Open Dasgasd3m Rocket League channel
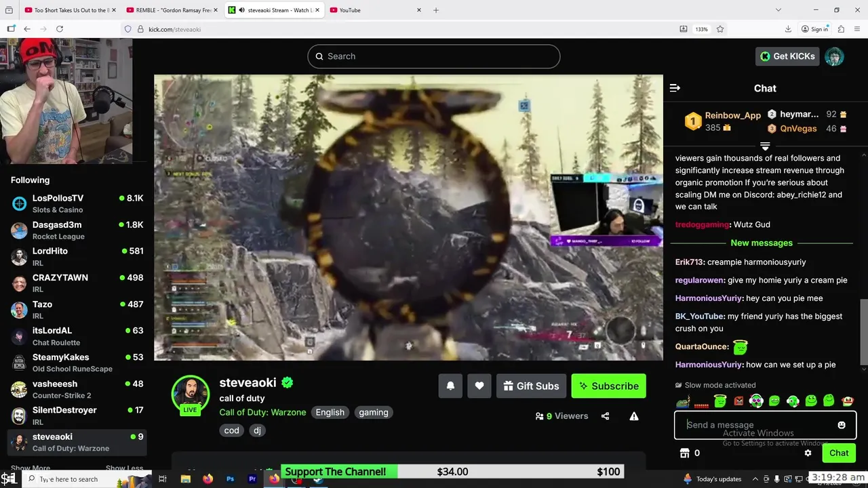 click(77, 230)
